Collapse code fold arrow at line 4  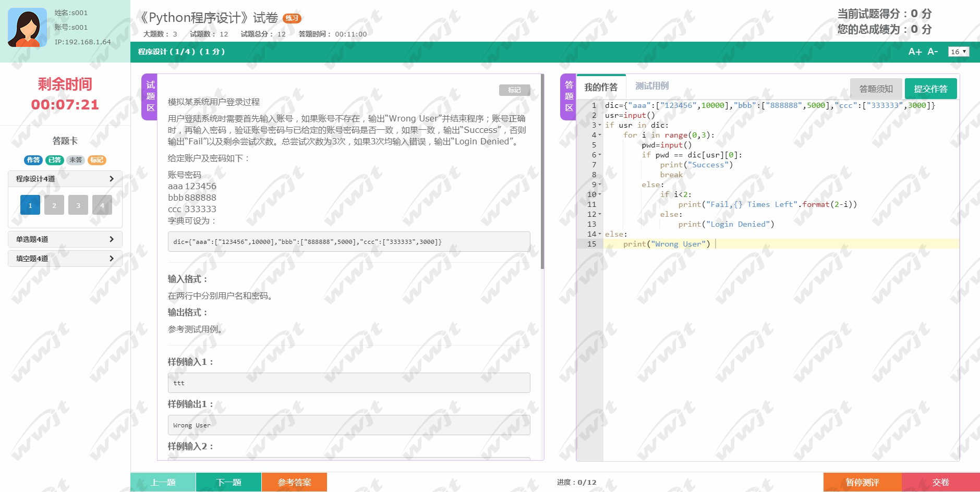click(x=600, y=135)
